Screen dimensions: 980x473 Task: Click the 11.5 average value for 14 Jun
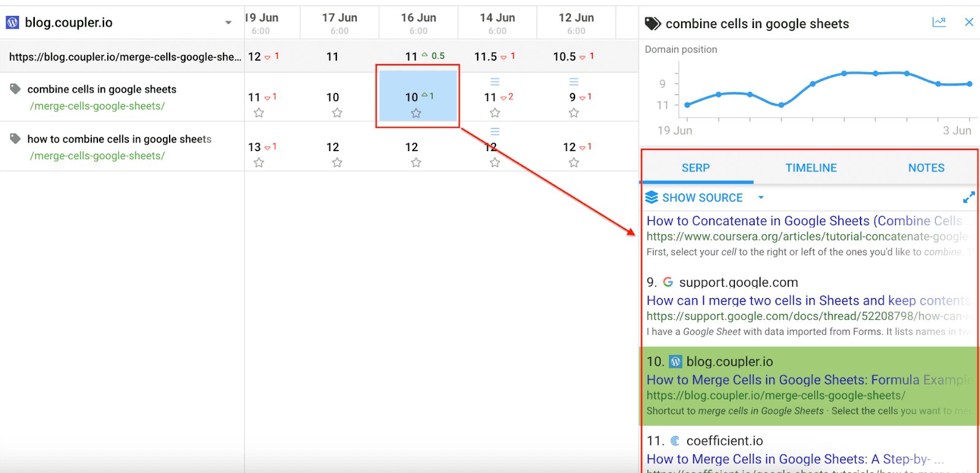point(486,57)
